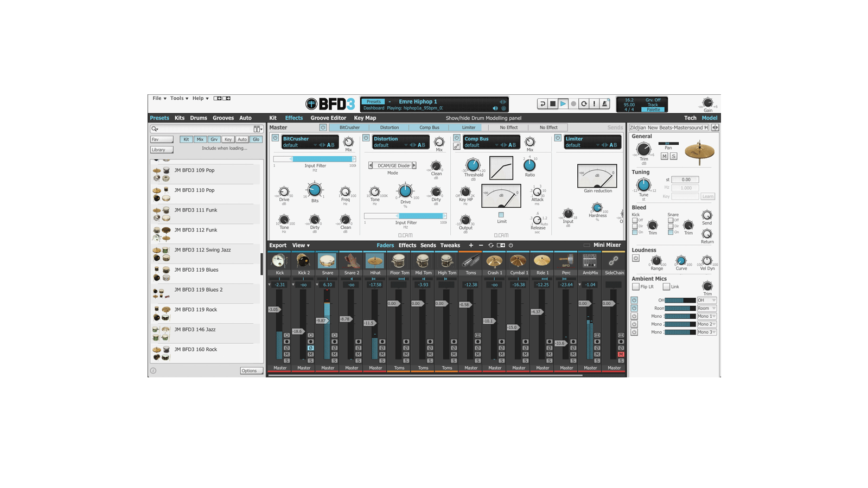Switch to the Tech tab
The width and height of the screenshot is (868, 488).
coord(690,118)
